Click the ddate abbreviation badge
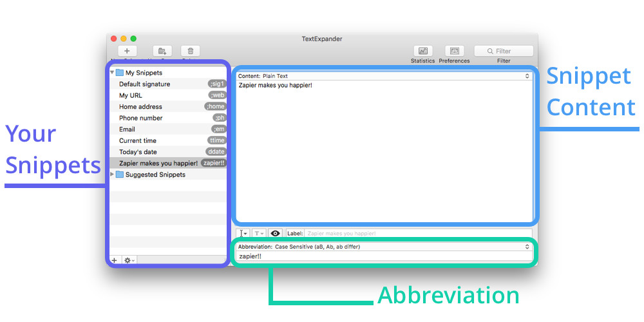Image resolution: width=644 pixels, height=322 pixels. (216, 151)
